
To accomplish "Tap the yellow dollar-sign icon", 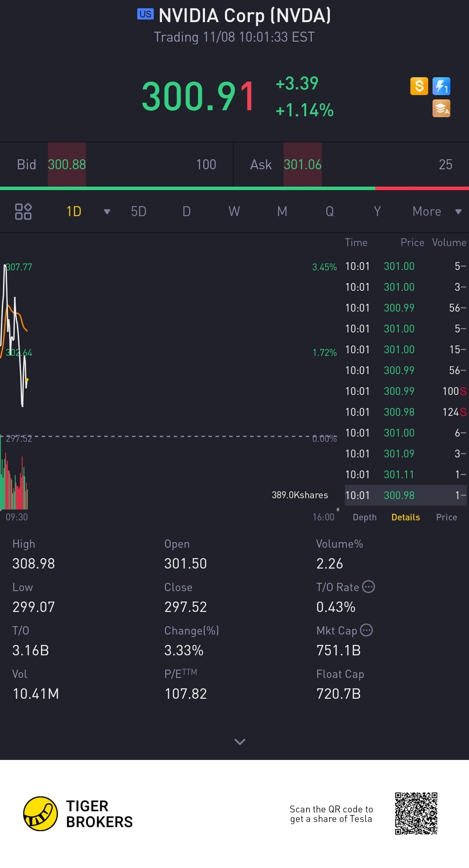I will pos(419,86).
